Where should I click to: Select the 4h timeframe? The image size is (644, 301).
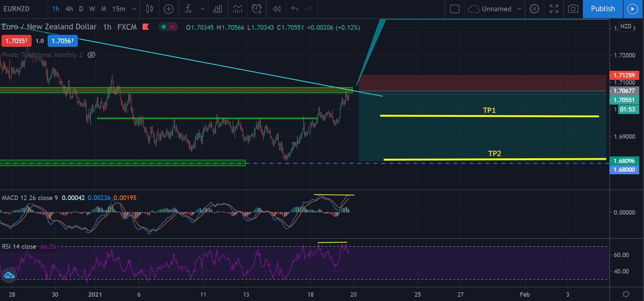69,9
